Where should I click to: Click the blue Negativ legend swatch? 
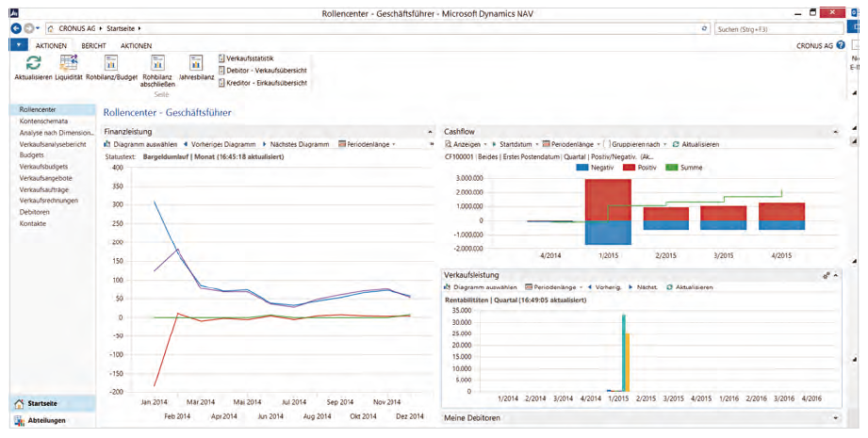coord(581,168)
